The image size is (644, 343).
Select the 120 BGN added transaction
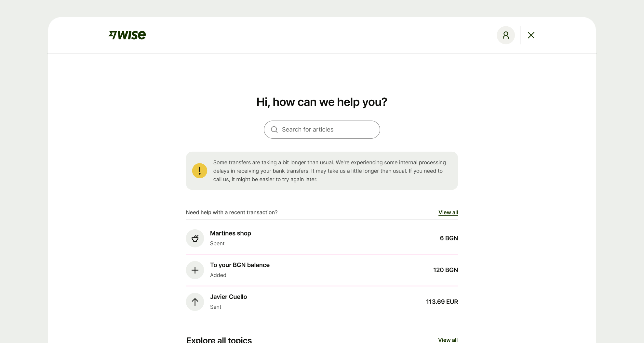pos(322,270)
